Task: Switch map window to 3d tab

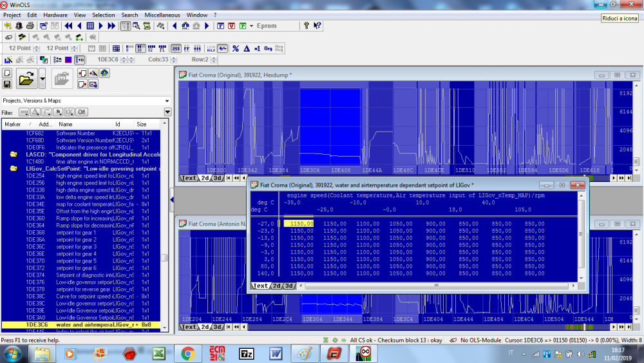Action: (x=289, y=286)
